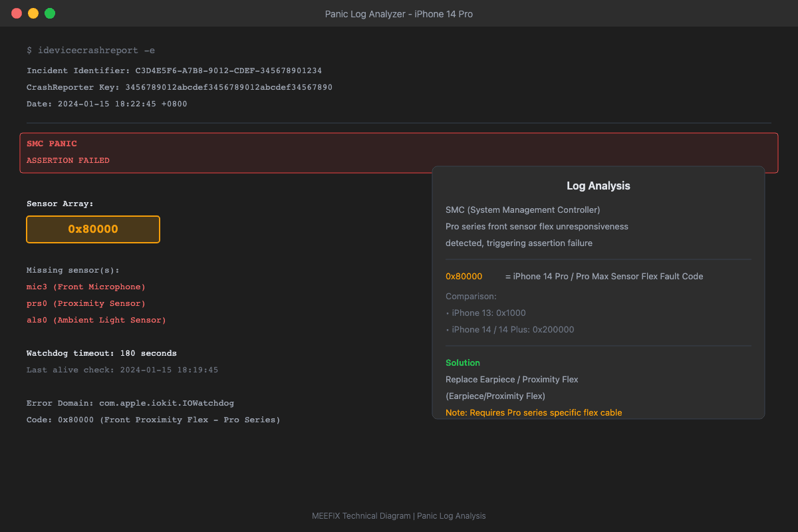This screenshot has width=798, height=532.
Task: Minimize the window with the yellow button
Action: pos(33,13)
